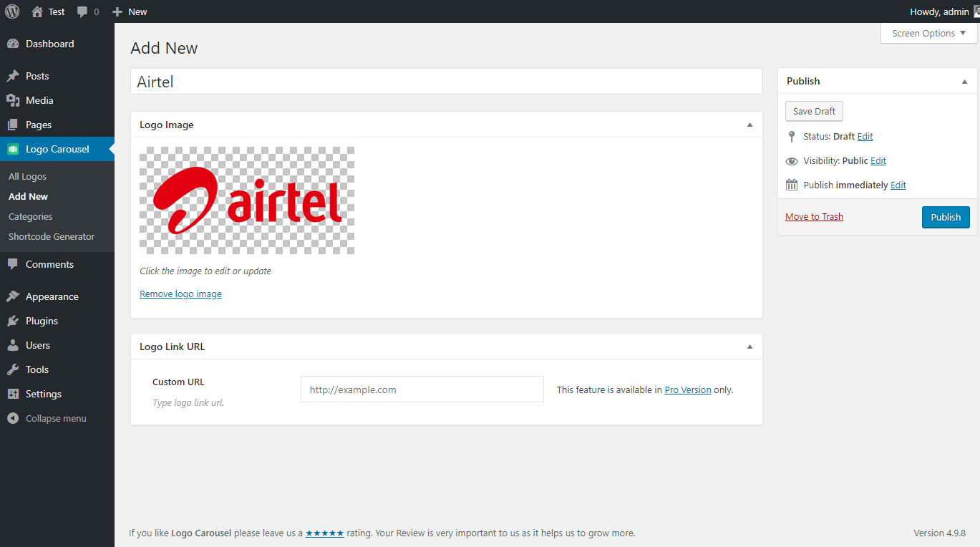Open All Logos submenu item
Image resolution: width=980 pixels, height=547 pixels.
click(27, 176)
